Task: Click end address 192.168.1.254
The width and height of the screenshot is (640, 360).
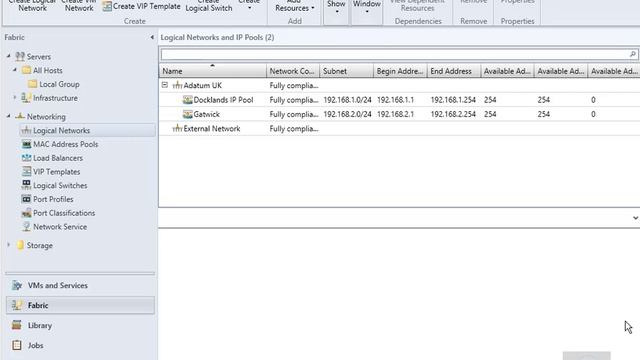Action: pos(453,100)
